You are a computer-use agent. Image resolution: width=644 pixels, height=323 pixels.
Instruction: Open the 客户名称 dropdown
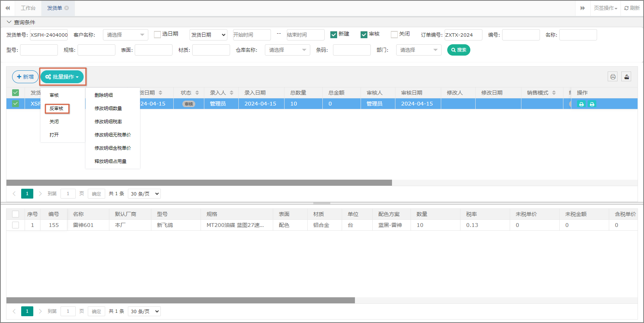(125, 35)
